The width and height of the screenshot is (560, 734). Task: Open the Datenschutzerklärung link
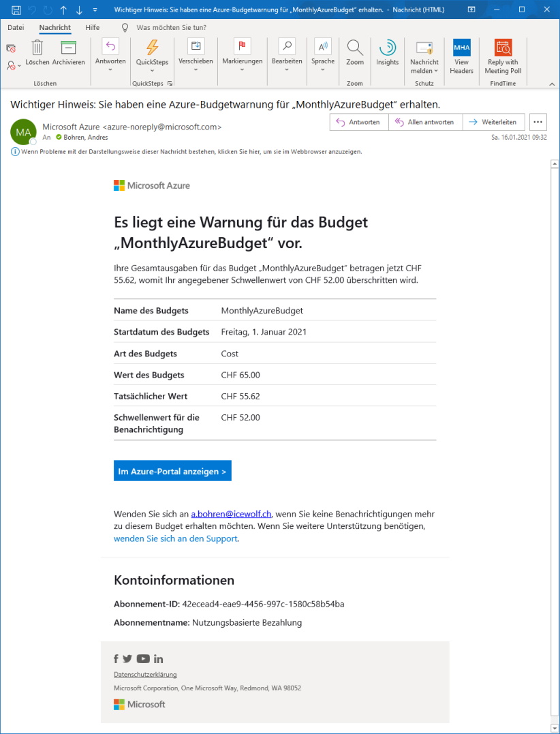click(146, 675)
